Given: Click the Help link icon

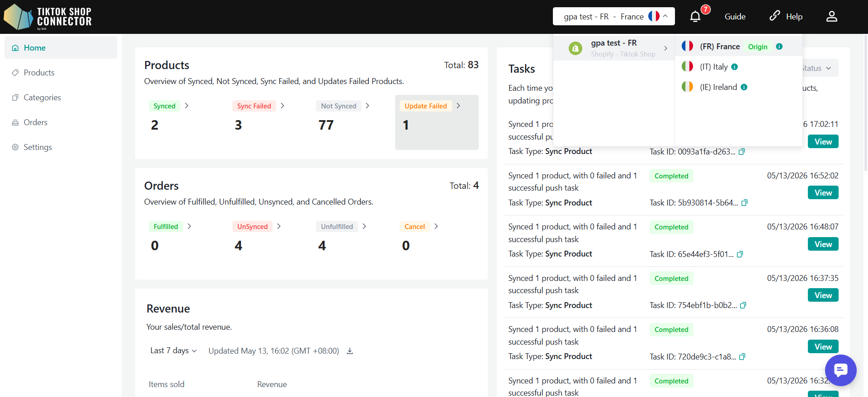Looking at the screenshot, I should 775,16.
